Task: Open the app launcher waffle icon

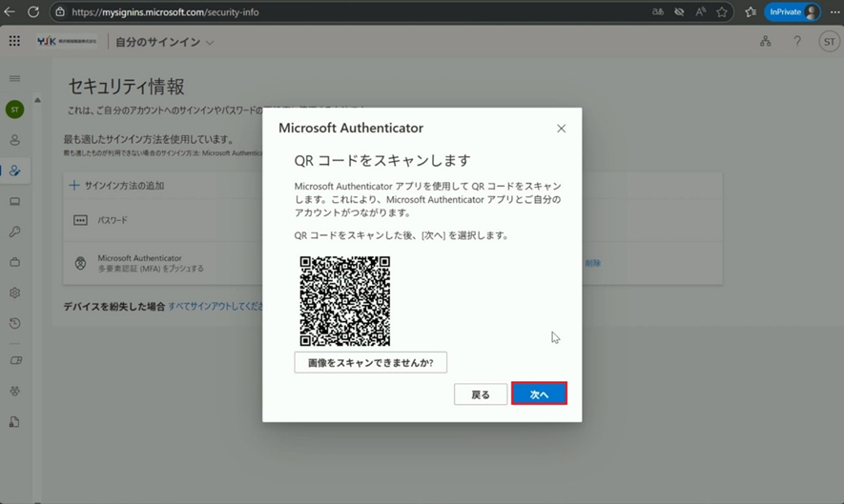Action: tap(14, 42)
